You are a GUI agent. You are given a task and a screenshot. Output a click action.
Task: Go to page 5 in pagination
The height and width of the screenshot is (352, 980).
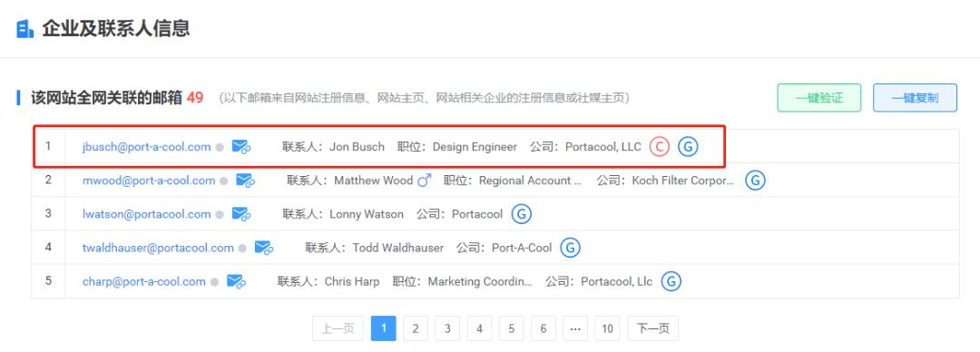[x=511, y=328]
